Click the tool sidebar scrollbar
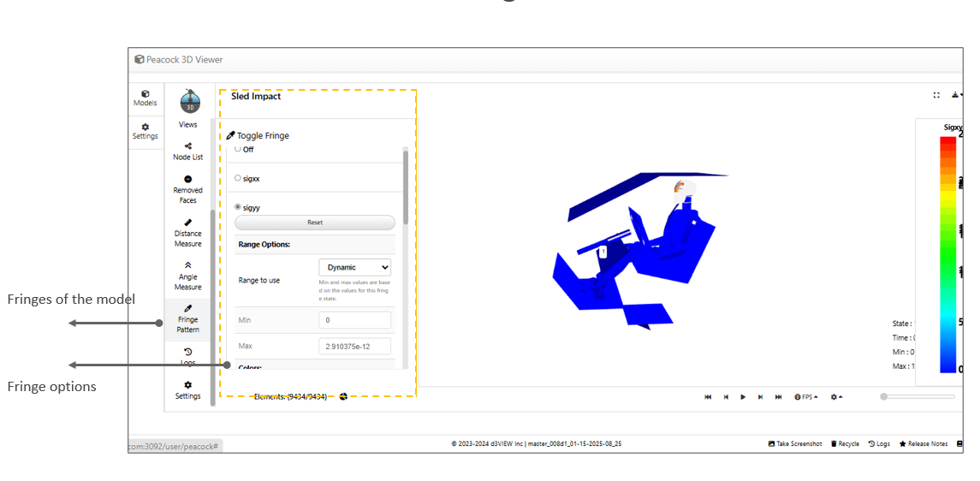980x481 pixels. [213, 306]
